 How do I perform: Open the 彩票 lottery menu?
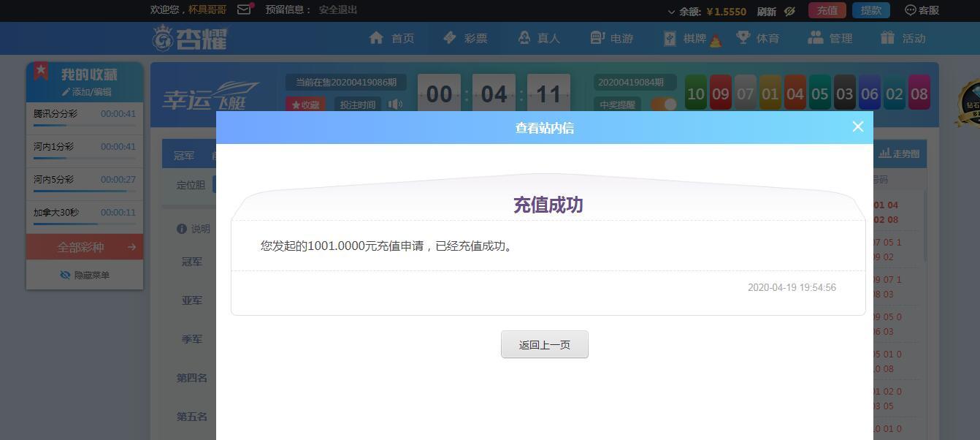point(465,38)
